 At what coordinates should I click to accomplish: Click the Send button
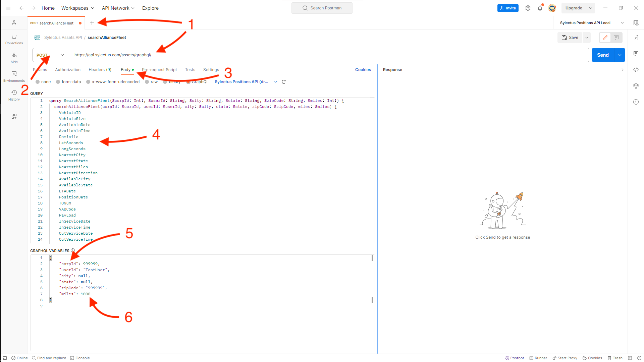pyautogui.click(x=603, y=55)
